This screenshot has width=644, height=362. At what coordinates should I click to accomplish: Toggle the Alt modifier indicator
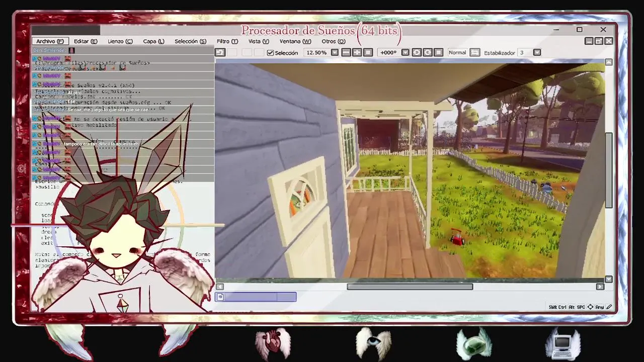(572, 307)
